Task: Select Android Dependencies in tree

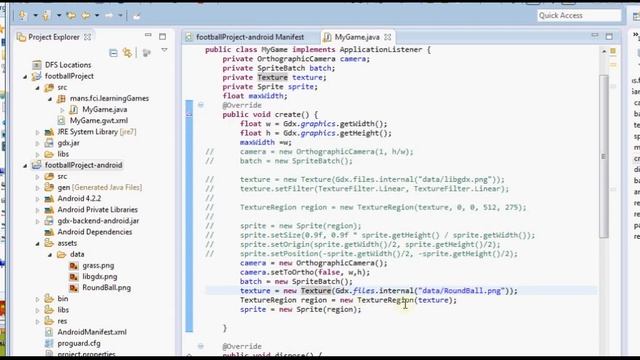Action: pos(94,232)
